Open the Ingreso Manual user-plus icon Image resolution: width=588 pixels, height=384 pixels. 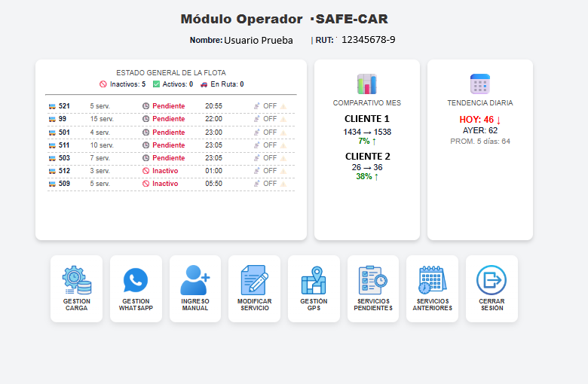click(x=195, y=280)
